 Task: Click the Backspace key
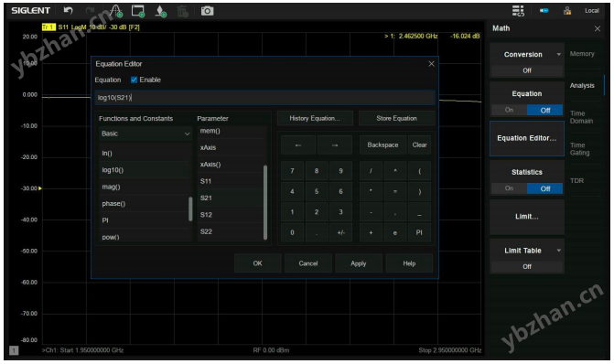tap(382, 145)
